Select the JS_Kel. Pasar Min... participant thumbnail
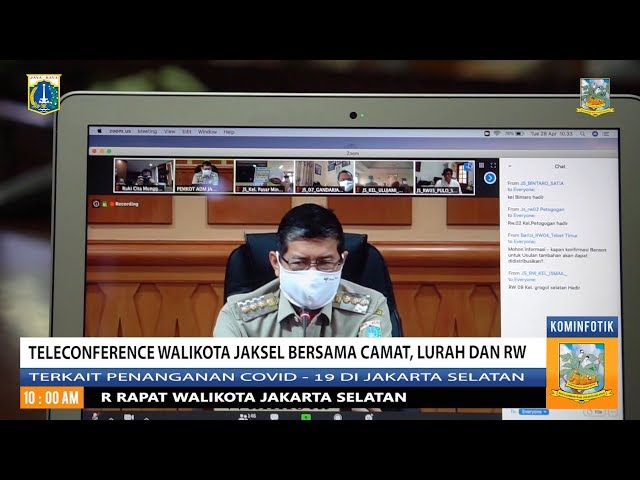Viewport: 640px width, 480px height. [x=264, y=176]
